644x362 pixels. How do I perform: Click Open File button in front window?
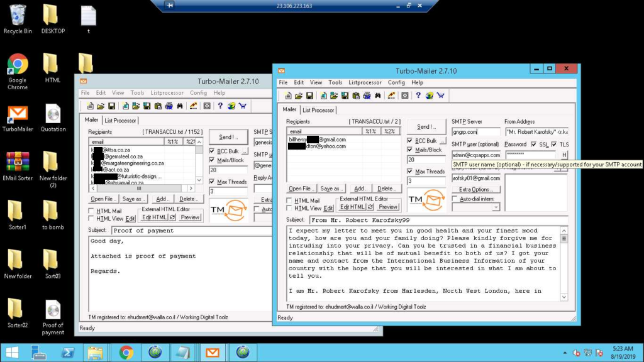tap(301, 189)
